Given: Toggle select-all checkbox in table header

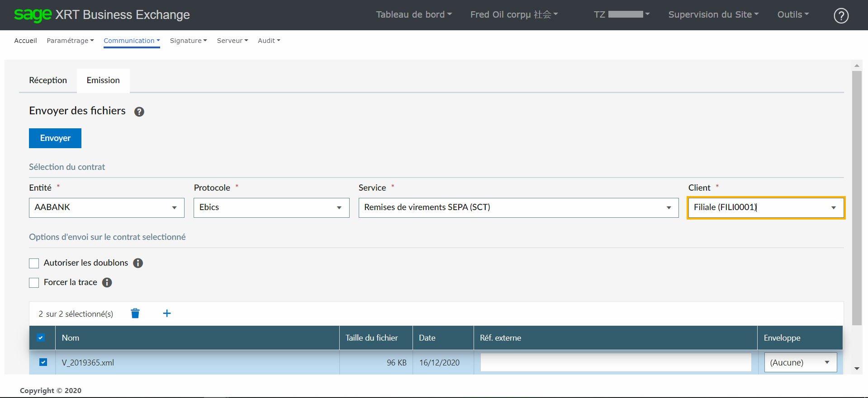Looking at the screenshot, I should coord(41,337).
